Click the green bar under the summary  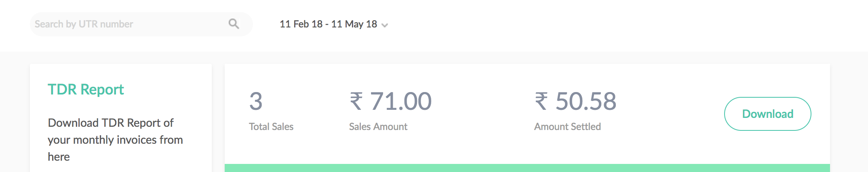(x=527, y=168)
